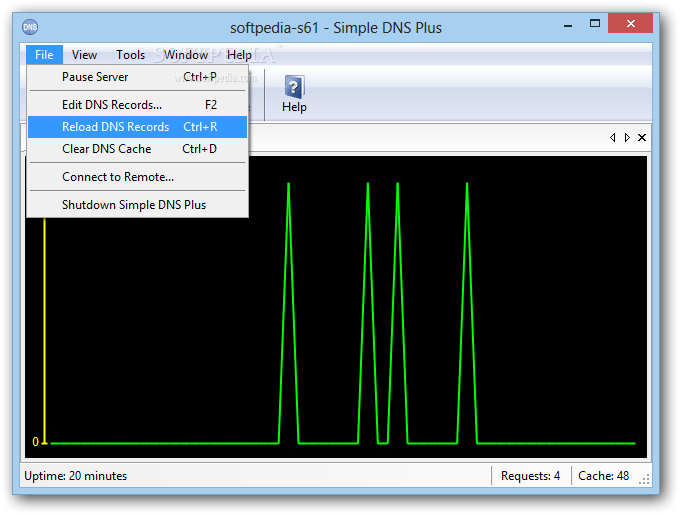Select Connect to Remote... menu entry

137,177
